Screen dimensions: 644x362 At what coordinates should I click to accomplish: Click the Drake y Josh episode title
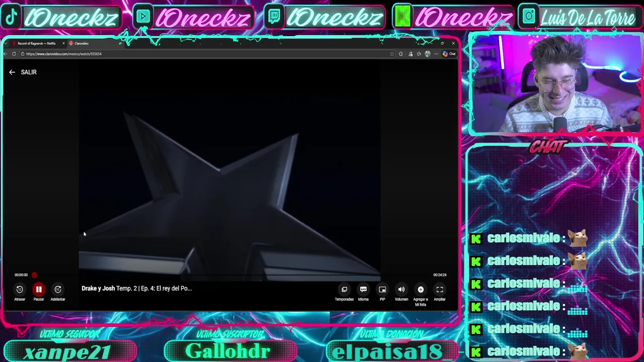point(136,289)
